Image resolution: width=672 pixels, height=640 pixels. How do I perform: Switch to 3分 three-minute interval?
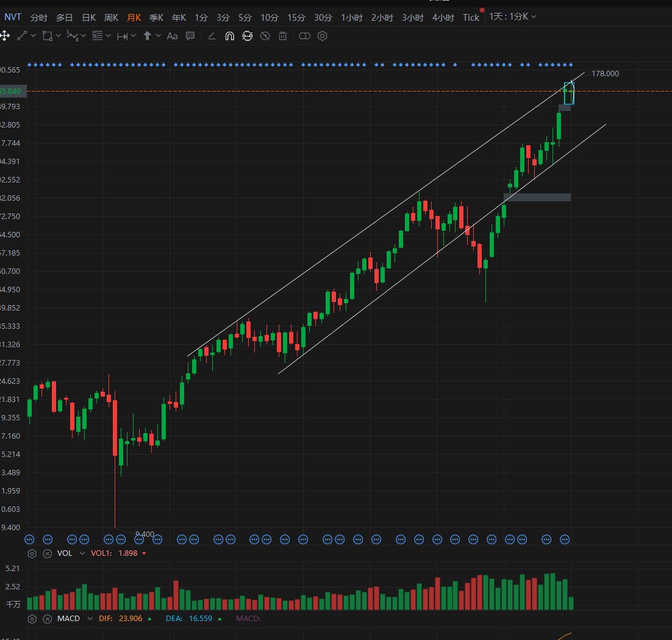tap(223, 18)
